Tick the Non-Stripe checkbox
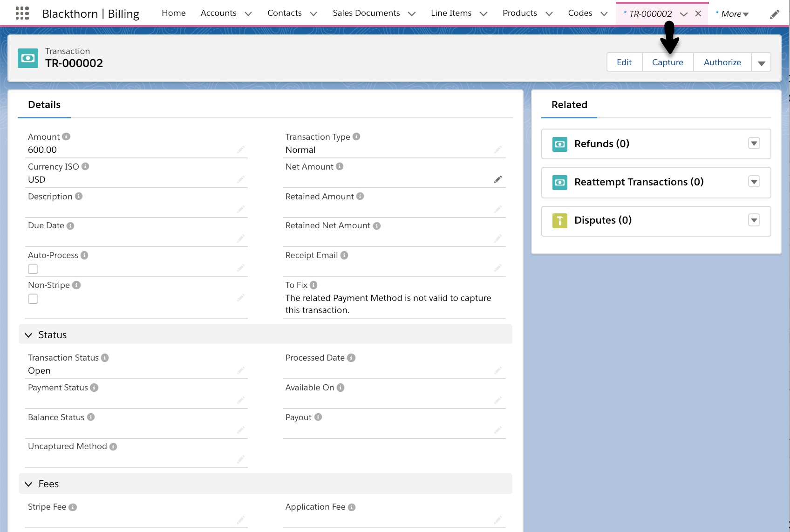790x532 pixels. pyautogui.click(x=33, y=299)
